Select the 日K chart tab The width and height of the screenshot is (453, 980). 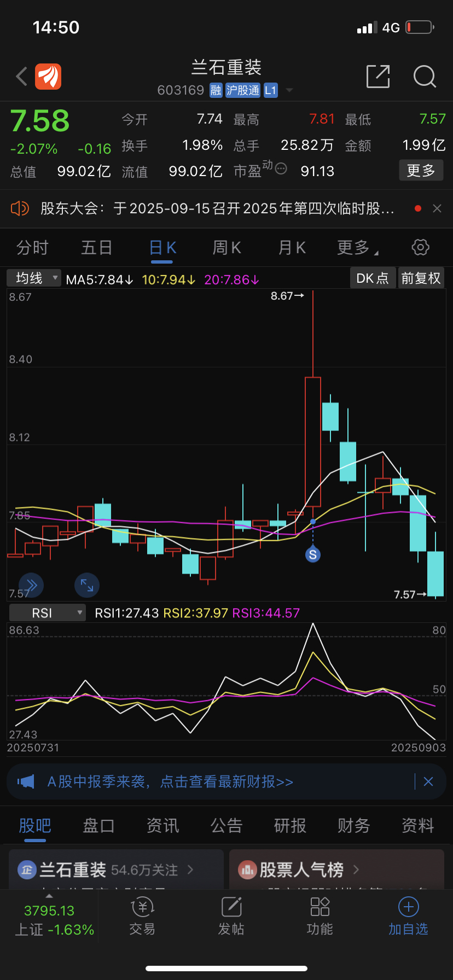tap(162, 248)
